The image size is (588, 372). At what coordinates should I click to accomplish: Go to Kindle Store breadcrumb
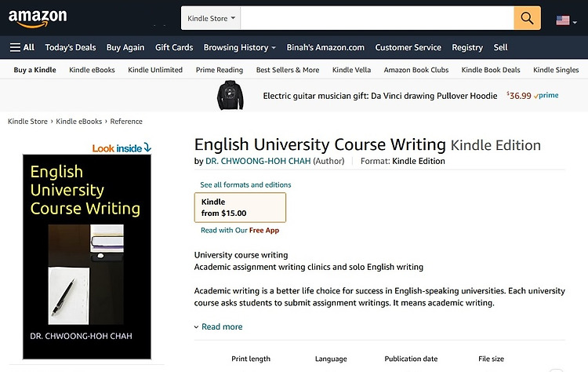(x=27, y=121)
